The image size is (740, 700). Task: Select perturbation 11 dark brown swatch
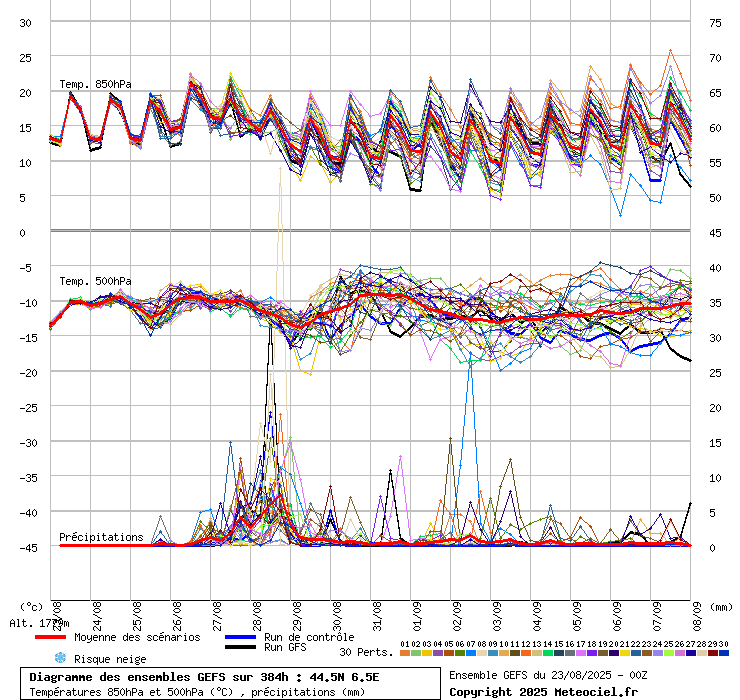click(x=514, y=653)
